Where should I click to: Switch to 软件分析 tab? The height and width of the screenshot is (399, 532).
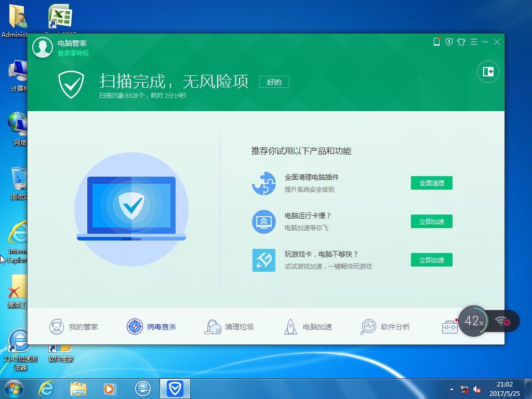(x=385, y=327)
